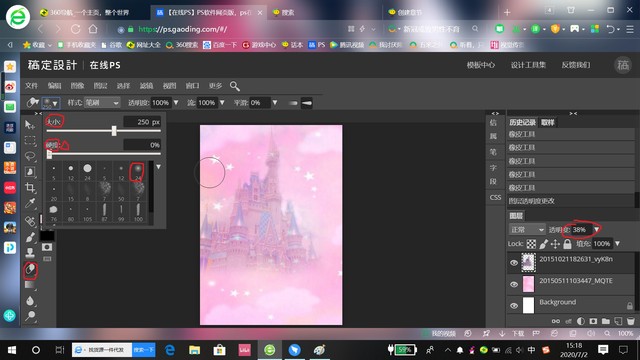Toggle lock transparent pixels

pos(531,244)
